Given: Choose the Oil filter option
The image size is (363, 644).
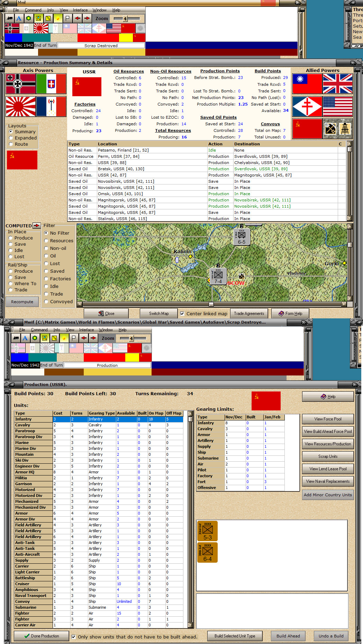Looking at the screenshot, I should coord(46,256).
